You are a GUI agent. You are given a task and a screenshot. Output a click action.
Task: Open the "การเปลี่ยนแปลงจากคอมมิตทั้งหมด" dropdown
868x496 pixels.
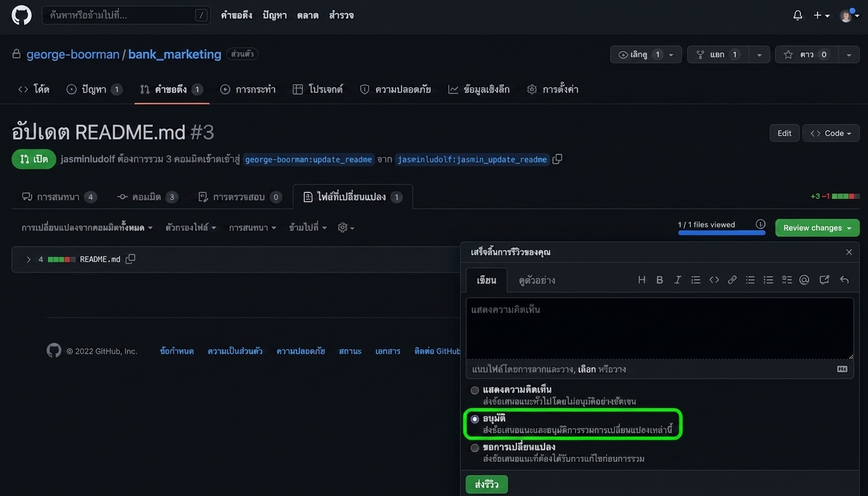point(87,228)
